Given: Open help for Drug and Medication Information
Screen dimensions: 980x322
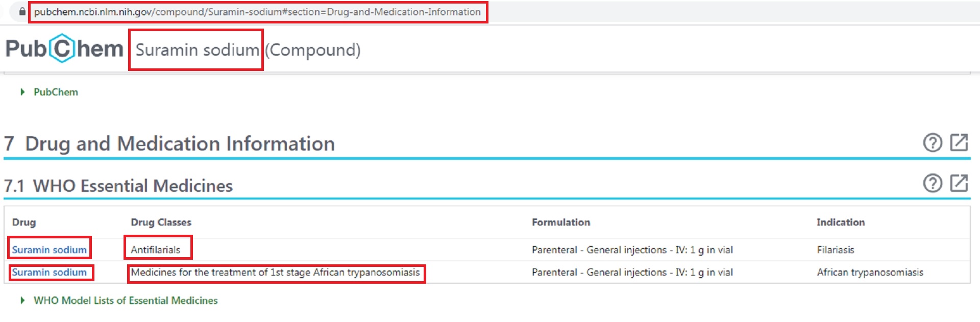Looking at the screenshot, I should click(x=933, y=143).
